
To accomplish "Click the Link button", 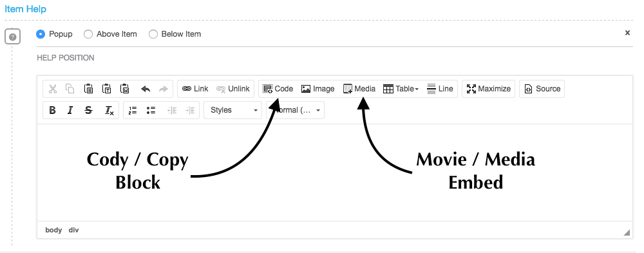I will (195, 89).
